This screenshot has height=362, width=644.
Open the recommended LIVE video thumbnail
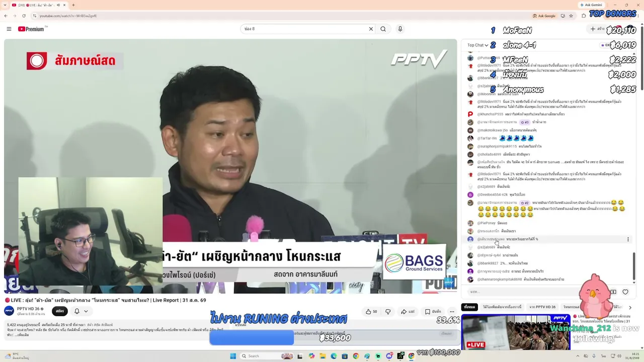(516, 332)
